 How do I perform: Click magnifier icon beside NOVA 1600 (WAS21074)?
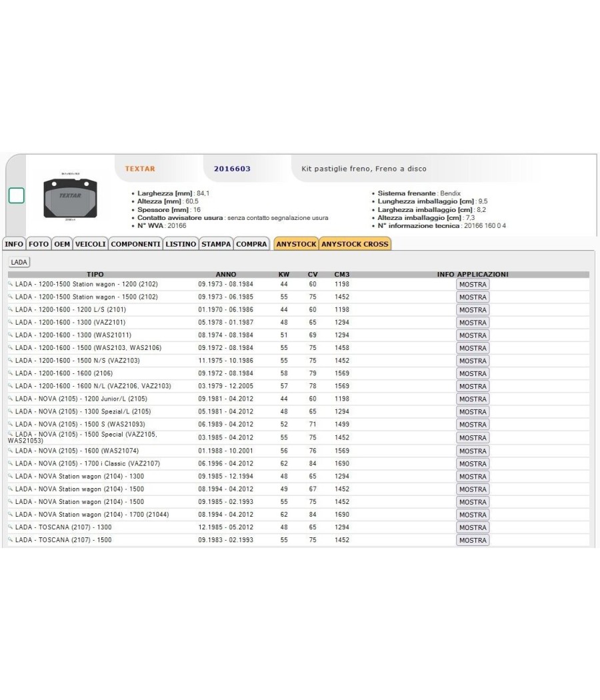[x=11, y=451]
